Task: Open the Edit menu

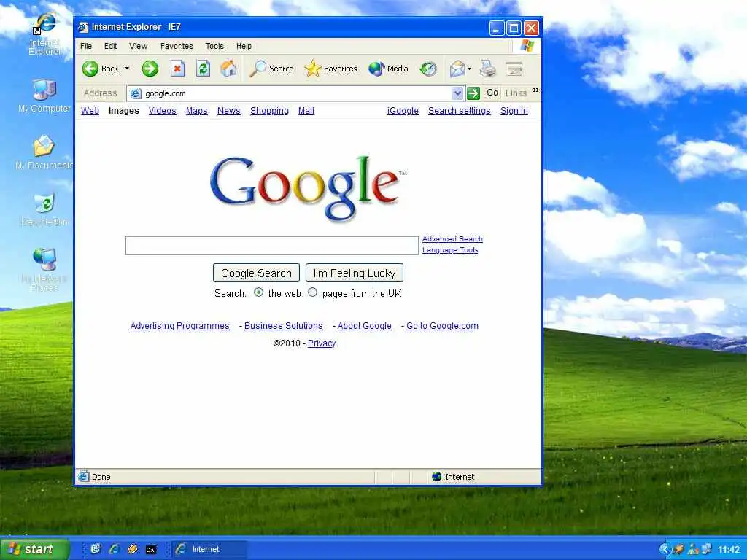Action: click(111, 46)
